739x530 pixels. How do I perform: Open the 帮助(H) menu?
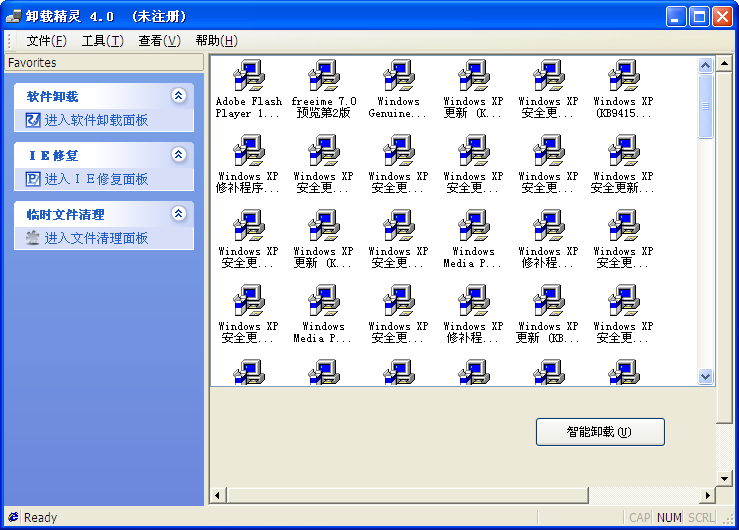coord(216,41)
